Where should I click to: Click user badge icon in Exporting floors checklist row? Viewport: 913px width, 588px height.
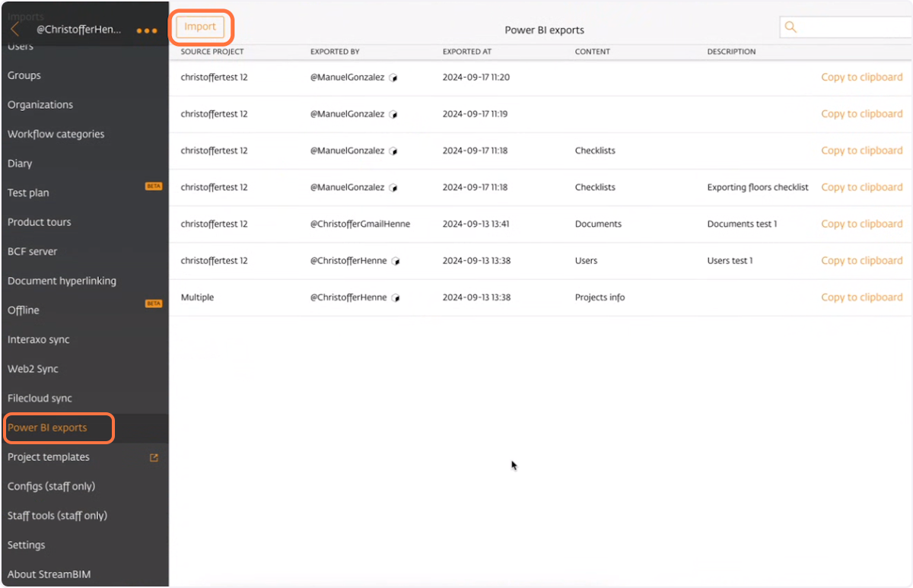pos(393,188)
